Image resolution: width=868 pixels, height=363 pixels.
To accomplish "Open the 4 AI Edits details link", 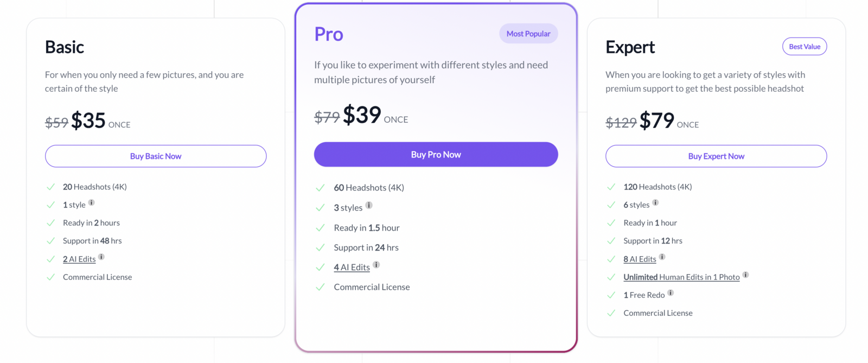I will (352, 267).
